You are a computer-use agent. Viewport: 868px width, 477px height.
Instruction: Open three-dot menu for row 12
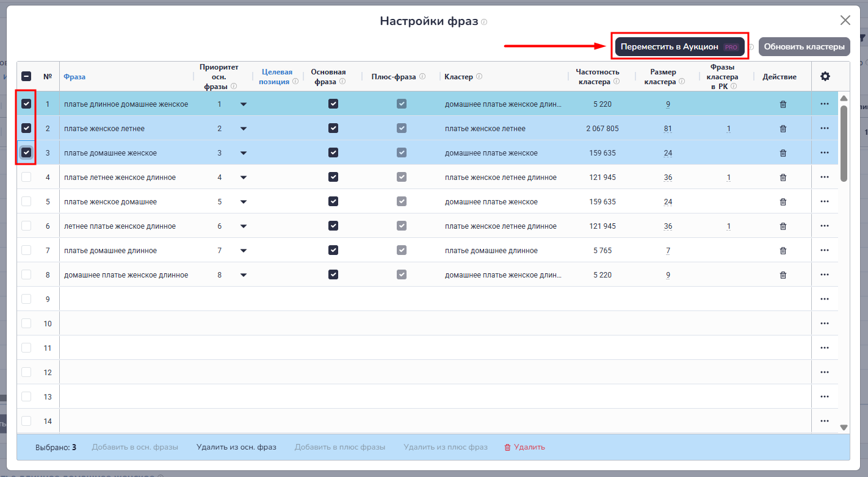(x=825, y=372)
